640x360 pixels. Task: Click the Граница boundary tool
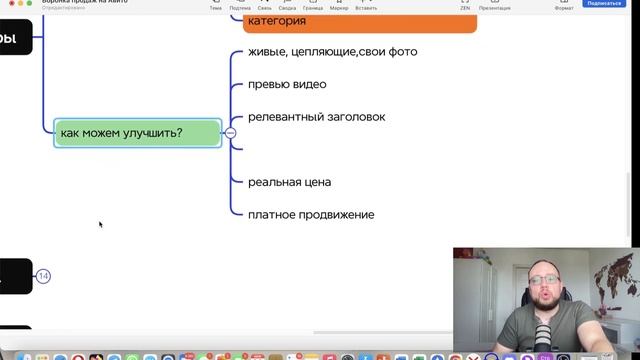point(313,5)
